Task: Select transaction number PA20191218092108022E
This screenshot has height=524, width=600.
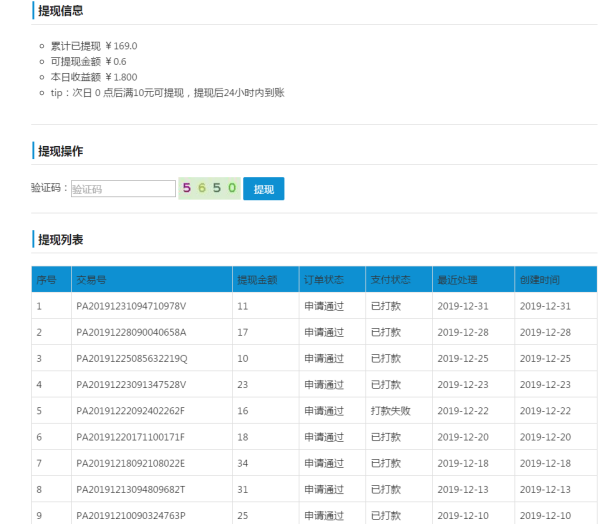Action: pyautogui.click(x=131, y=463)
